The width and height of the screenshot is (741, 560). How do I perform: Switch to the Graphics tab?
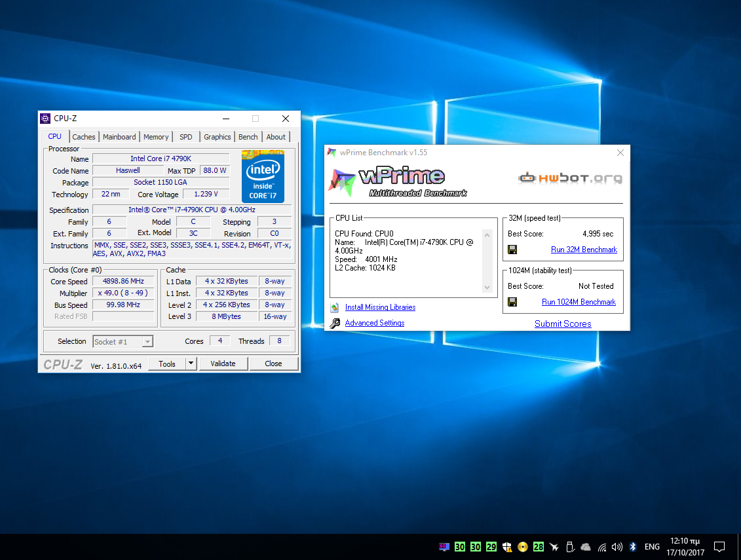tap(218, 137)
